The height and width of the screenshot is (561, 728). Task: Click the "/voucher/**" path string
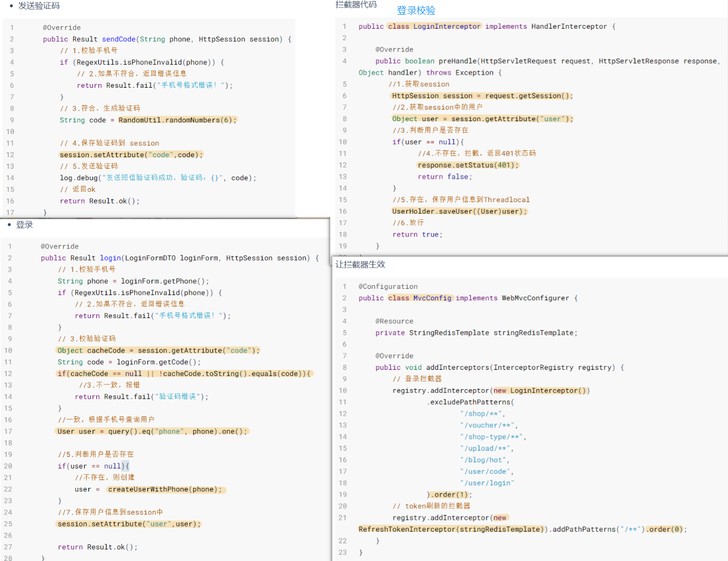(488, 425)
